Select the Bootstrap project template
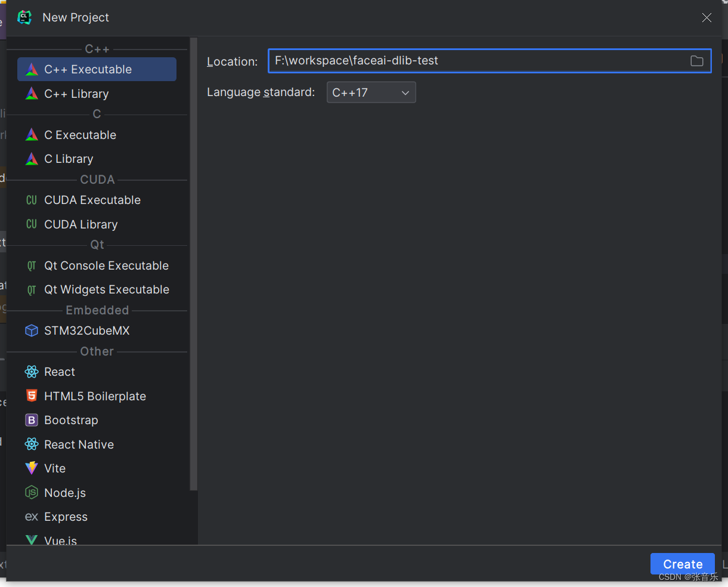Screen dimensions: 728x587 [x=71, y=420]
